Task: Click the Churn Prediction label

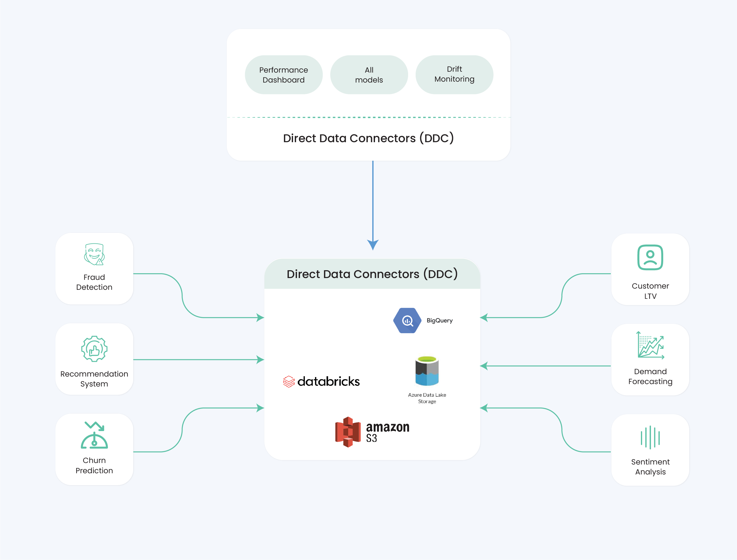Action: tap(94, 465)
